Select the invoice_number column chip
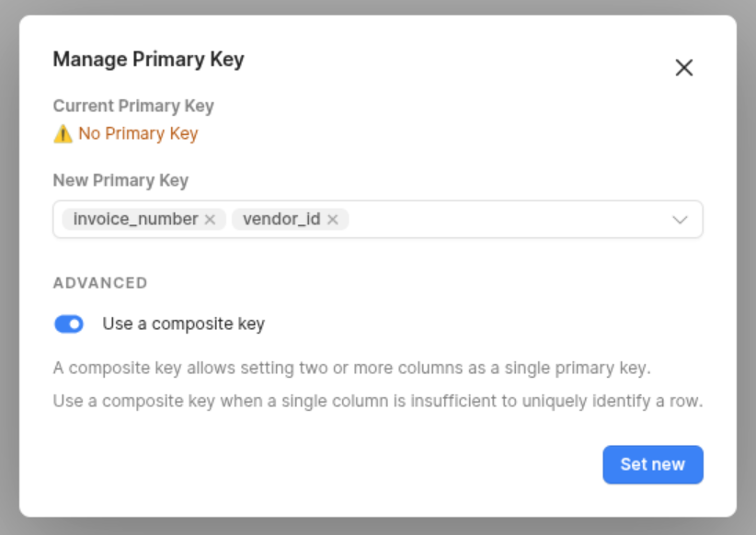The width and height of the screenshot is (756, 535). (x=135, y=220)
